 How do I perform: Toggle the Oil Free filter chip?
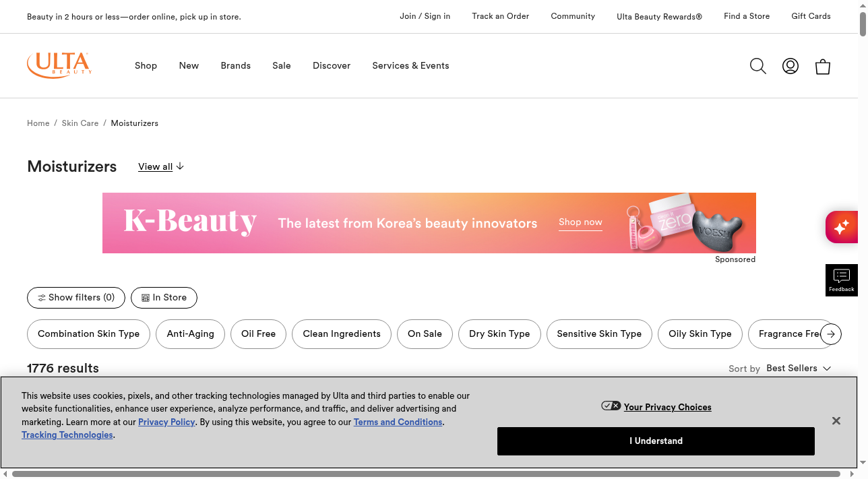point(259,334)
